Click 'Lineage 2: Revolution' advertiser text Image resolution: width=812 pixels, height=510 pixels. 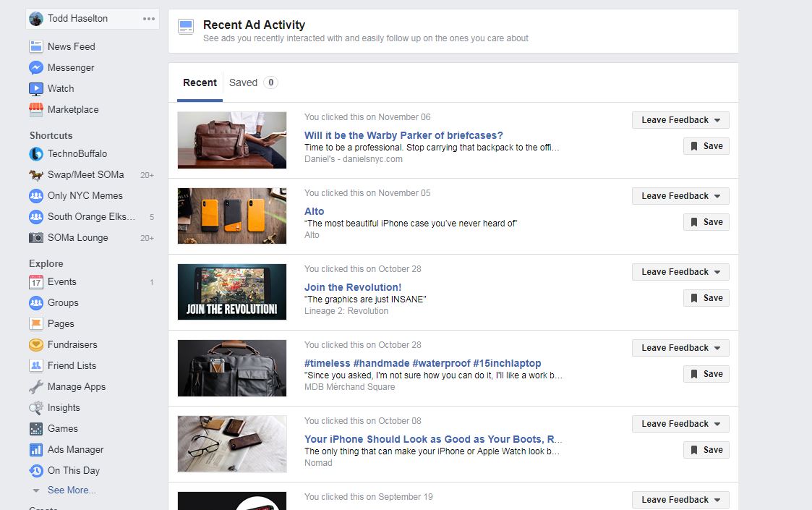point(346,311)
